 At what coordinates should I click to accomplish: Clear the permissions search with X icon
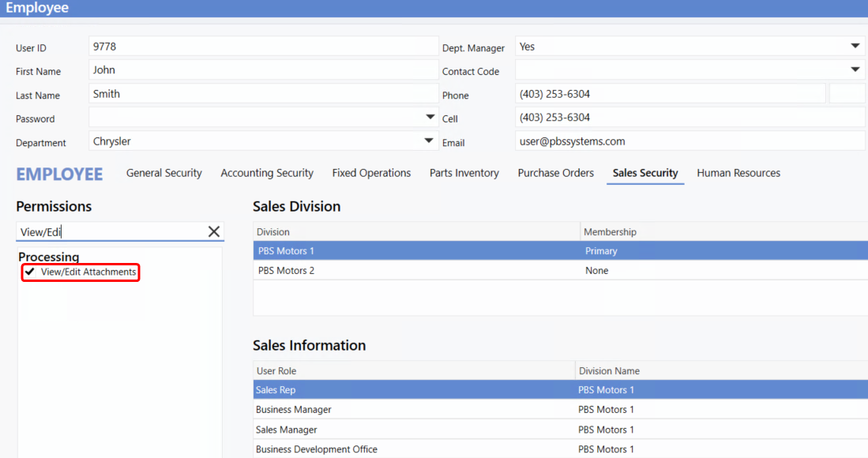point(213,231)
